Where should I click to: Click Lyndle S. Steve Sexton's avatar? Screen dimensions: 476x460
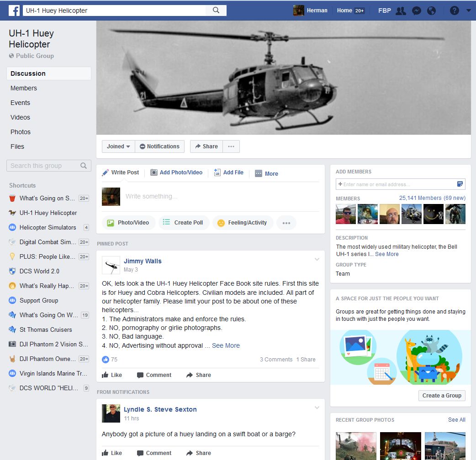coord(111,413)
